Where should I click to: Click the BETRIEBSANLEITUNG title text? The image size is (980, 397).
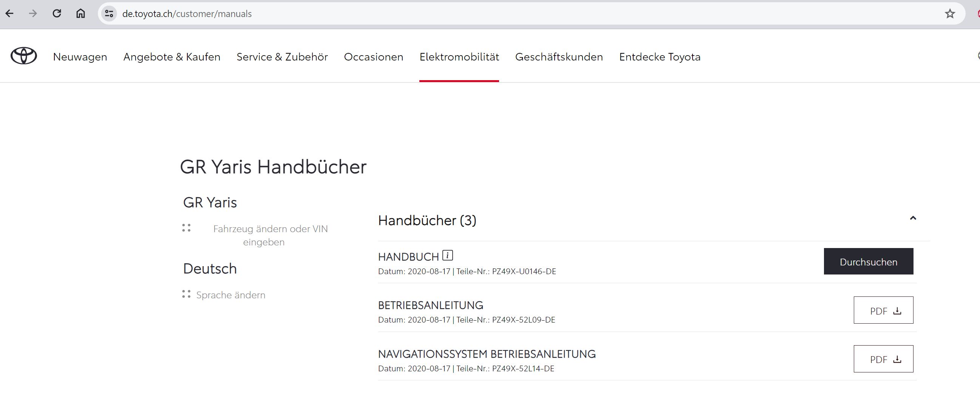tap(431, 305)
